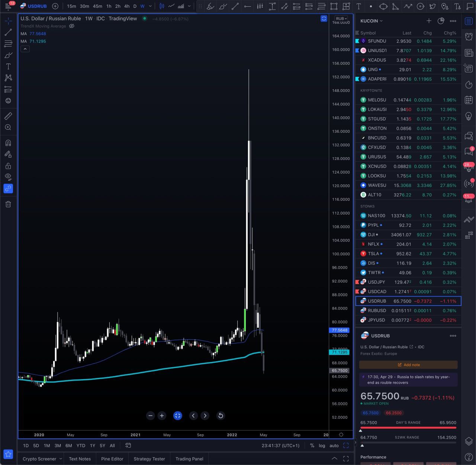476x465 pixels.
Task: Zoom in the chart with plus button
Action: point(162,416)
